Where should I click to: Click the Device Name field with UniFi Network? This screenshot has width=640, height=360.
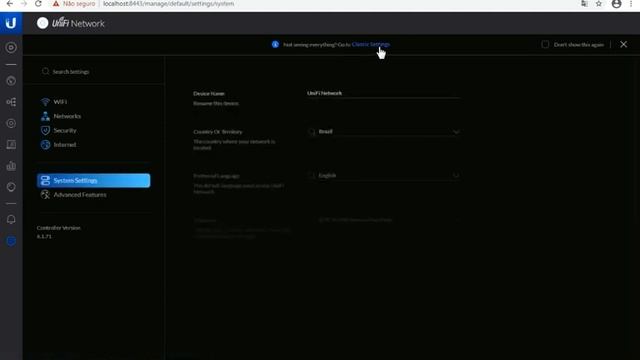tap(384, 93)
